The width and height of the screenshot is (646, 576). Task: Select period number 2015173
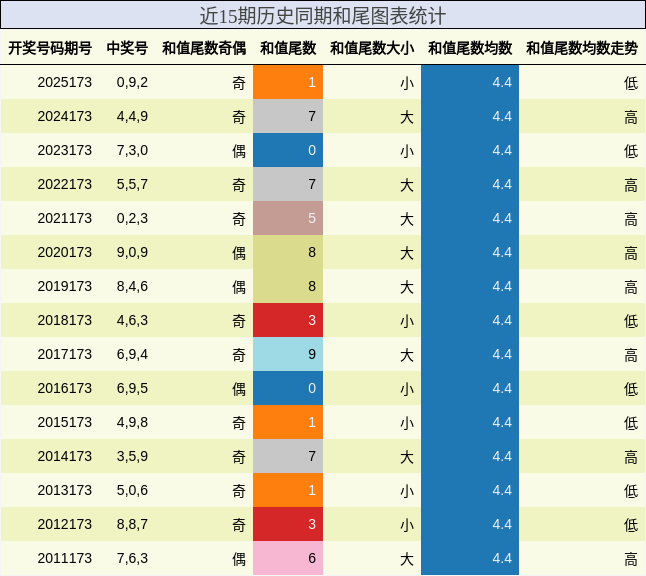tap(65, 422)
